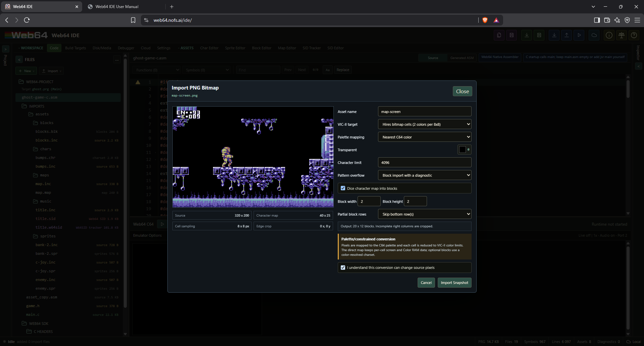Click the cloud icon in IDE toolbar

[594, 35]
